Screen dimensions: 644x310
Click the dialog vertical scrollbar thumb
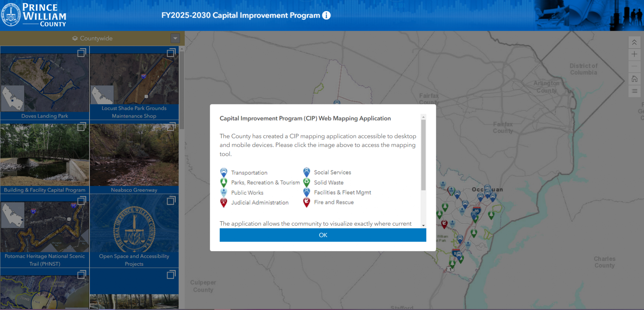[x=423, y=155]
